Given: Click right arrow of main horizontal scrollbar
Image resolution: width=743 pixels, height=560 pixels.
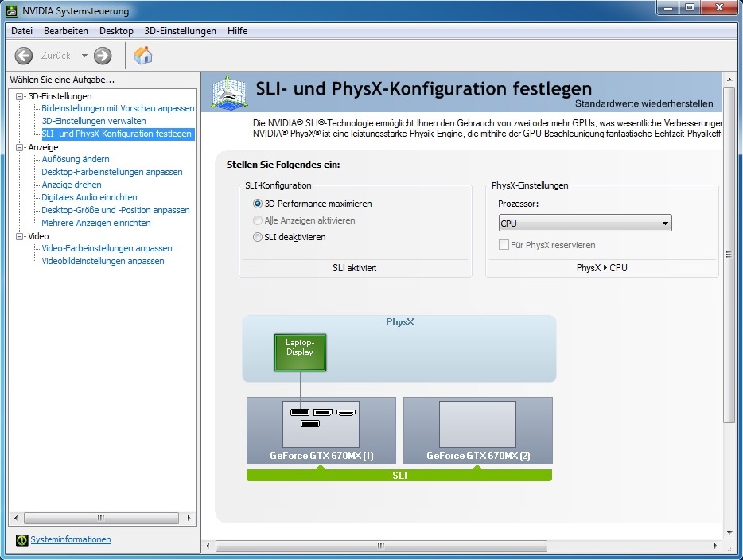Looking at the screenshot, I should click(x=716, y=546).
